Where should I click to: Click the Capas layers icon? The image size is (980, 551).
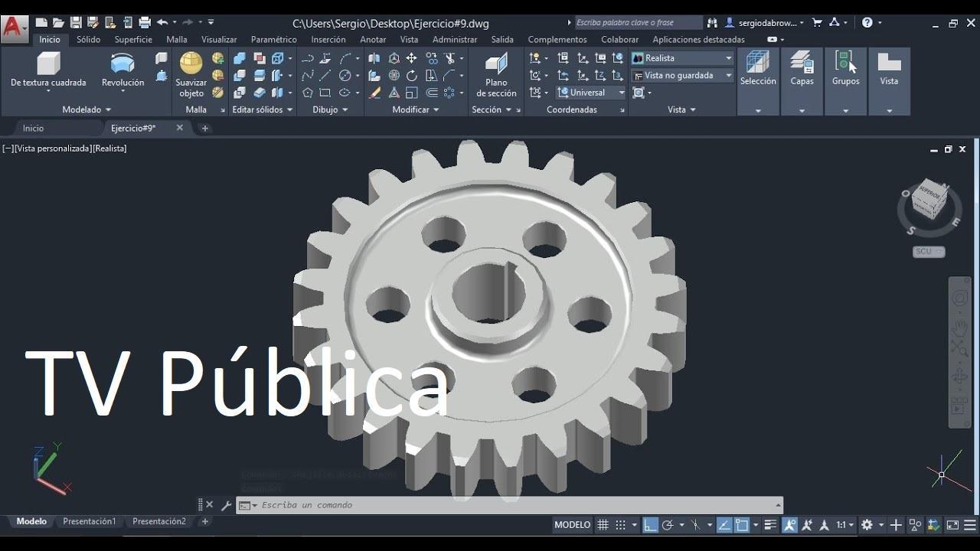[x=802, y=68]
